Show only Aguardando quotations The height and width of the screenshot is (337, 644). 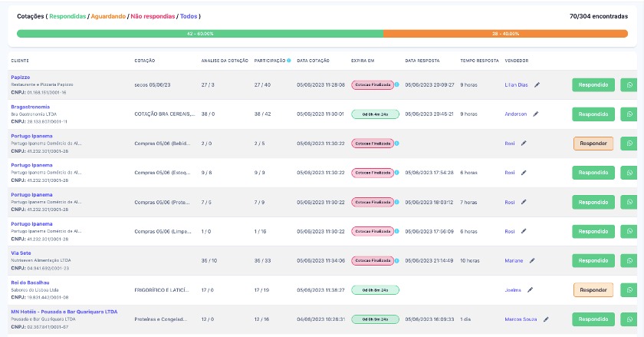tap(107, 15)
